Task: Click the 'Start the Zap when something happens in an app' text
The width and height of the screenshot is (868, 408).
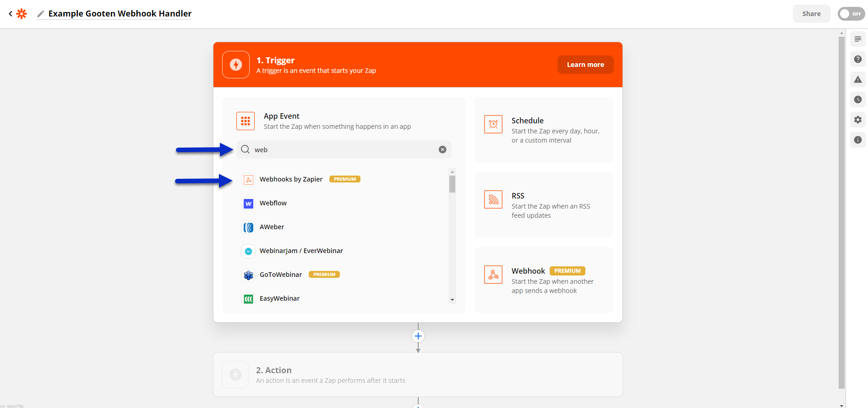Action: (x=337, y=127)
